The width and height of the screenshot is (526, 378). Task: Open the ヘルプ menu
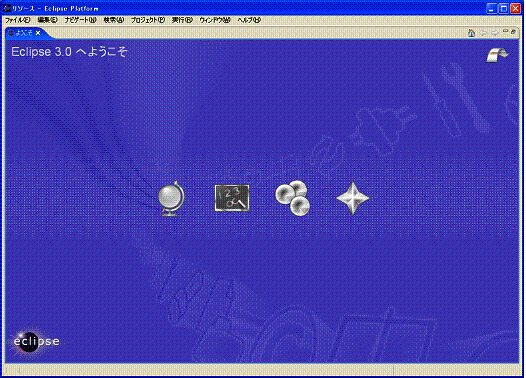(x=249, y=20)
